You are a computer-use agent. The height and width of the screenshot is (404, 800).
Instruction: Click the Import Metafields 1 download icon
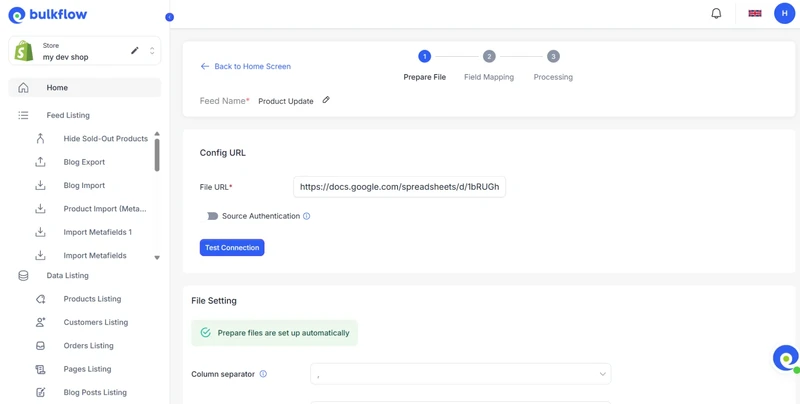[x=40, y=232]
